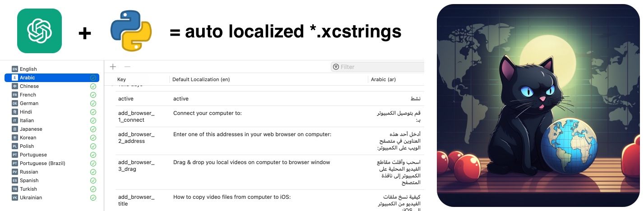
Task: Click the black cat with globe image
Action: coord(538,105)
